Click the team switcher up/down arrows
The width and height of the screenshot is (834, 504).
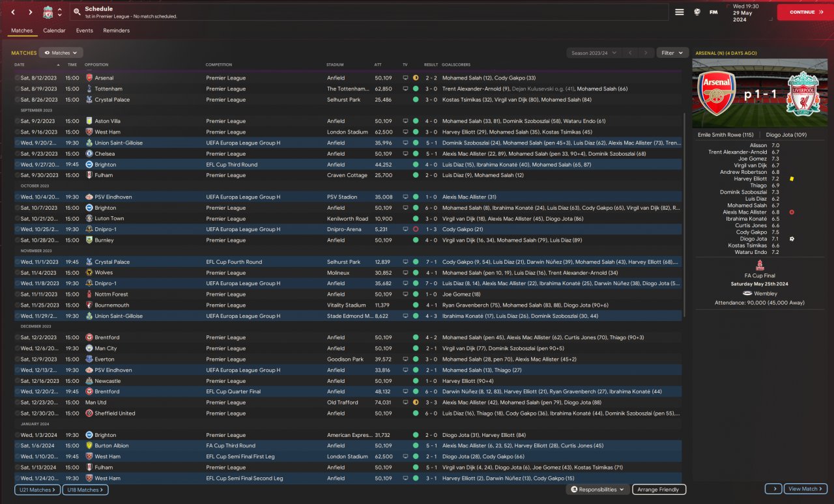(60, 12)
